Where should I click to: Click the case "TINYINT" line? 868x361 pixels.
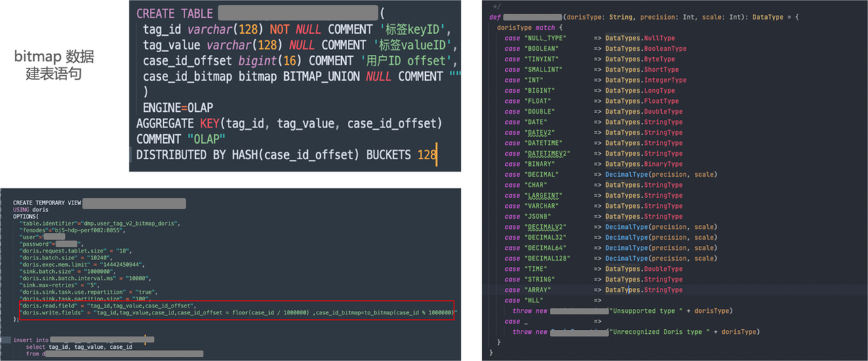(590, 60)
